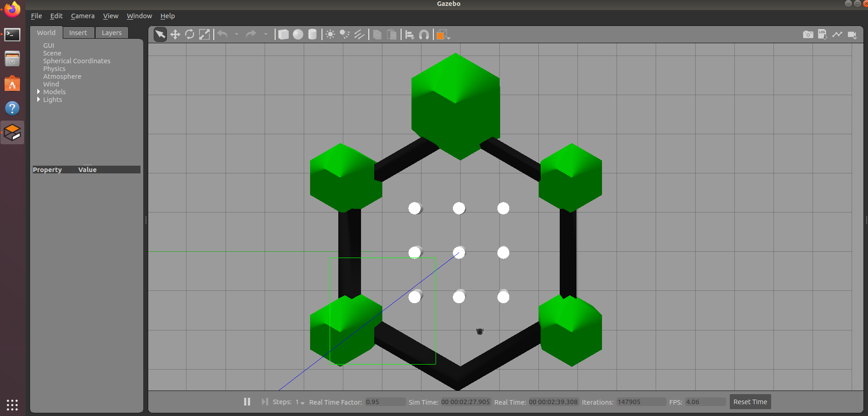Select the Scale mode tool
Viewport: 868px width, 416px height.
click(205, 35)
